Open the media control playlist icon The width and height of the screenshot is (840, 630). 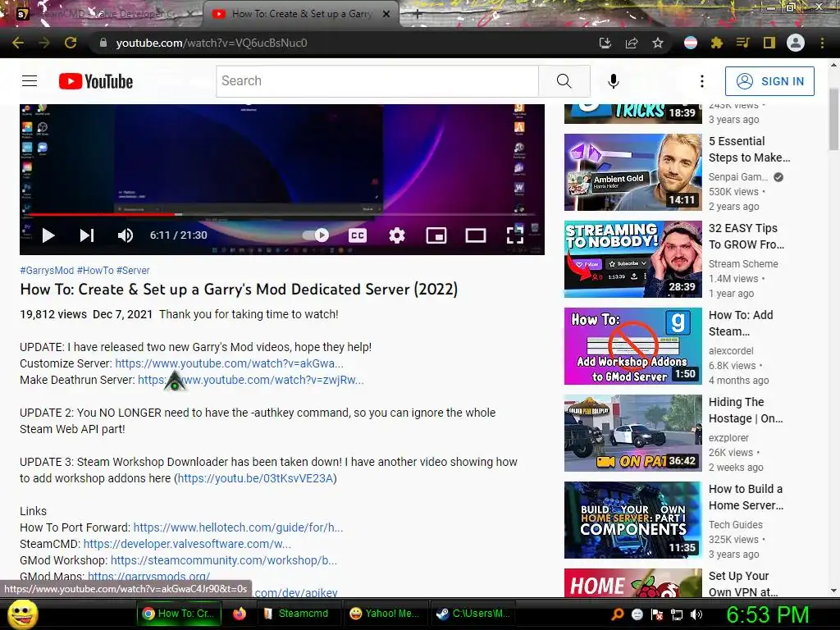tap(743, 43)
